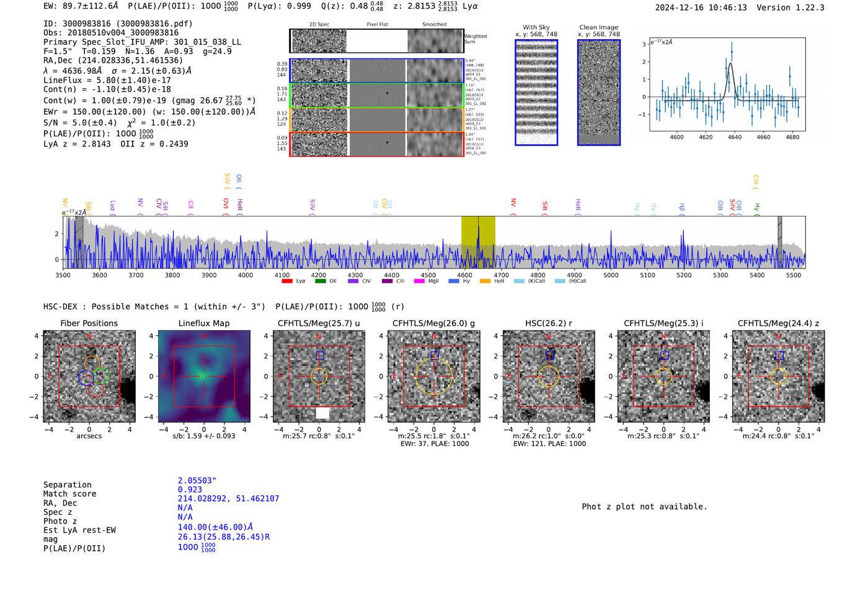Open the CFHTLS/Meg(26.0) g cutout

434,376
